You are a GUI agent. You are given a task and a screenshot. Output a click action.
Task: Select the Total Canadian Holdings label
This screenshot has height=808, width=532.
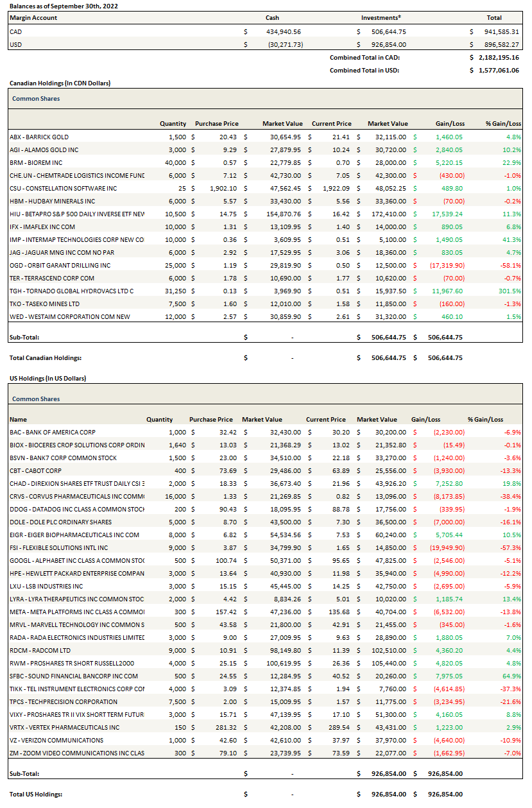coord(46,357)
